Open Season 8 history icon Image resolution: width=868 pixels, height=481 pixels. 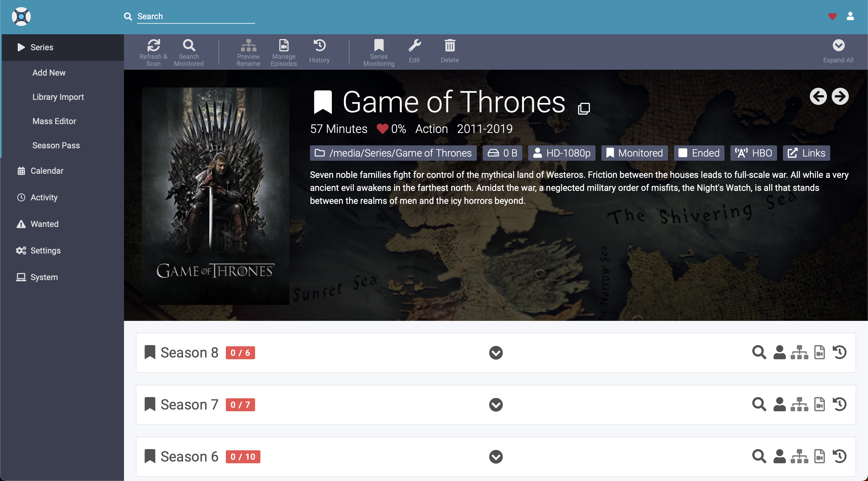[x=839, y=352]
